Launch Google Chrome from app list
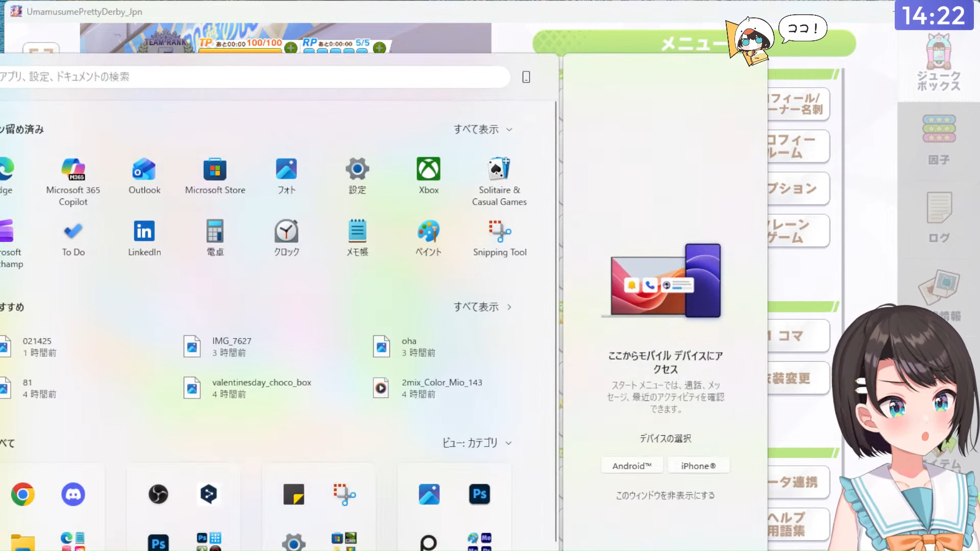Screen dimensions: 980x551 23,494
